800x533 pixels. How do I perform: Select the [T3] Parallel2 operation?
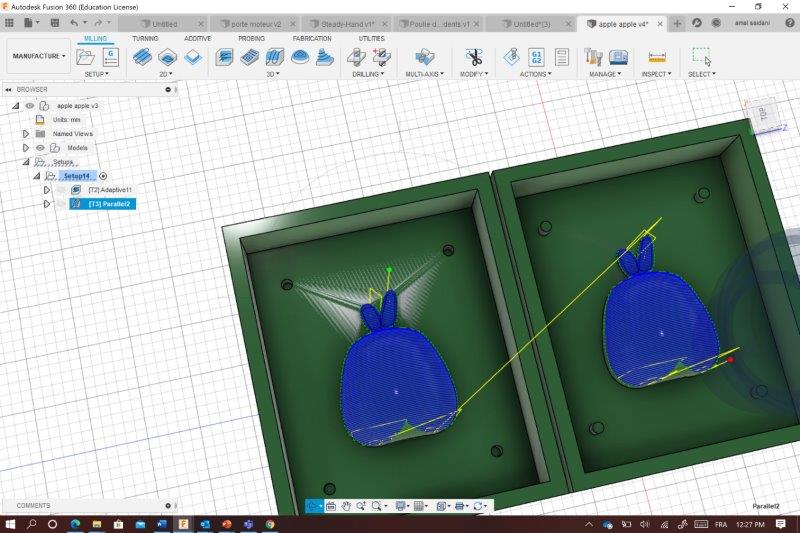click(103, 204)
